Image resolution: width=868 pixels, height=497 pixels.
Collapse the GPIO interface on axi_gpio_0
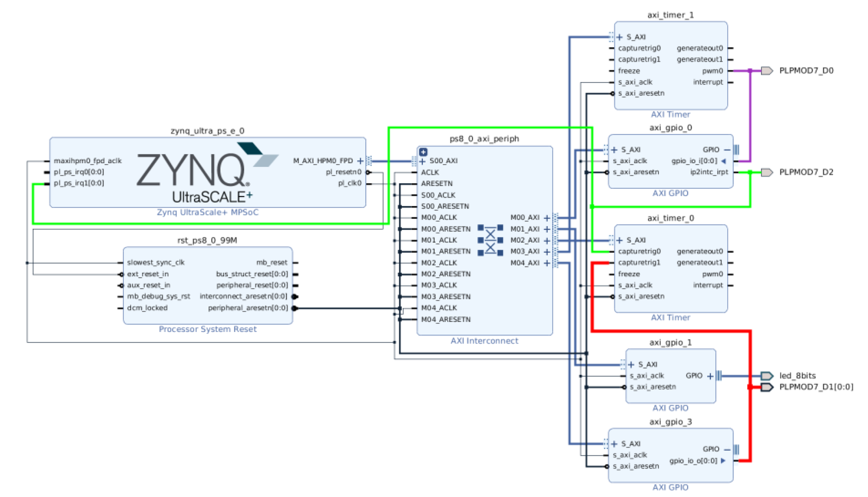(727, 150)
